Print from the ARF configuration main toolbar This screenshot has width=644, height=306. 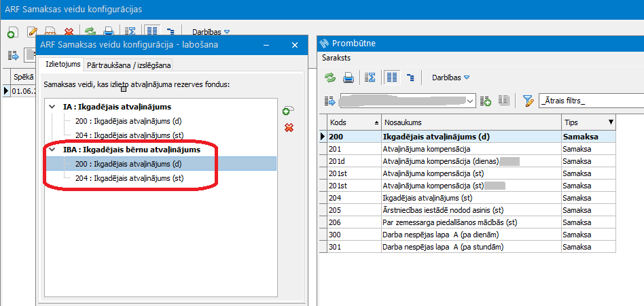click(x=109, y=32)
